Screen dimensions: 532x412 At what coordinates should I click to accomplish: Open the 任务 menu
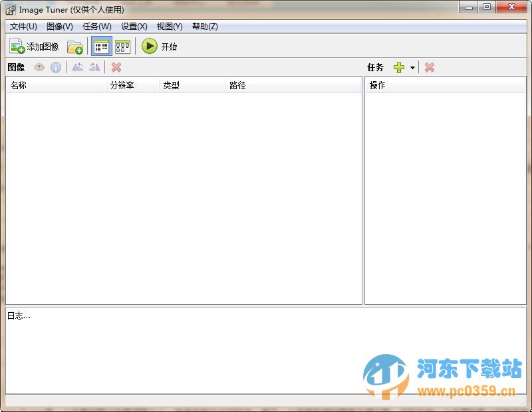coord(97,27)
